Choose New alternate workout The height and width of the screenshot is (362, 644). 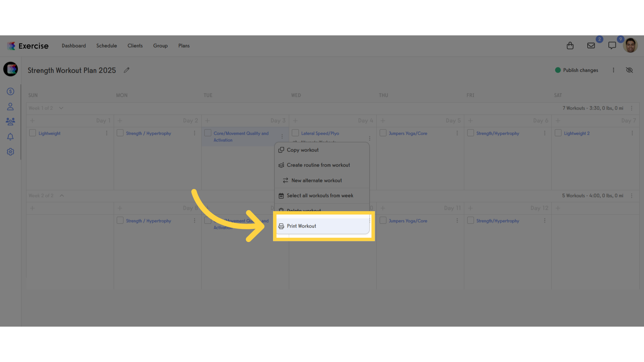(x=322, y=180)
